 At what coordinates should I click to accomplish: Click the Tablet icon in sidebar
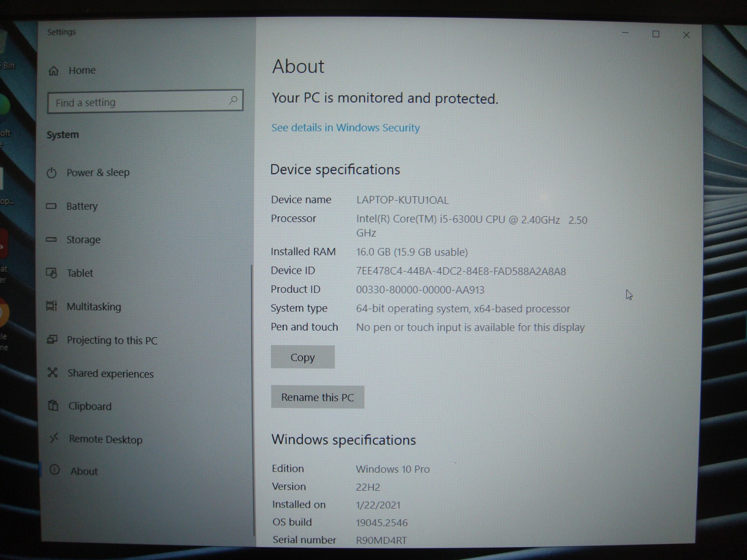[x=51, y=273]
